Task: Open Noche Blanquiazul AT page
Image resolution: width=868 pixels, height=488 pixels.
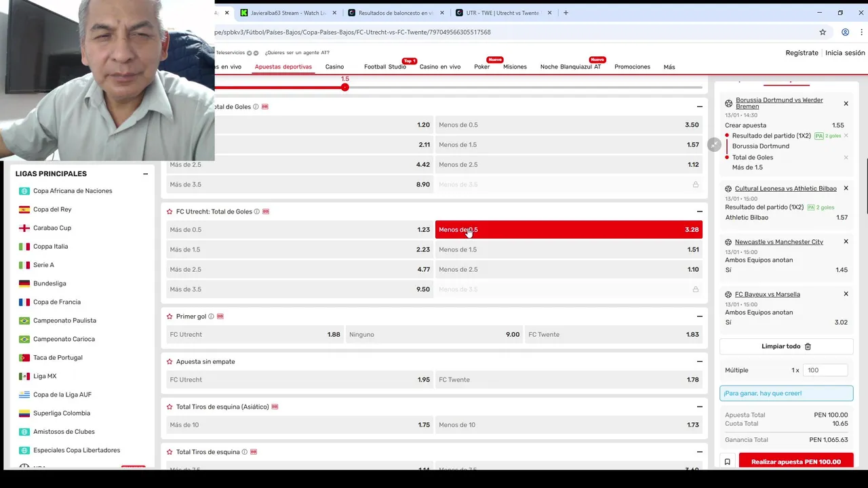Action: pyautogui.click(x=570, y=67)
